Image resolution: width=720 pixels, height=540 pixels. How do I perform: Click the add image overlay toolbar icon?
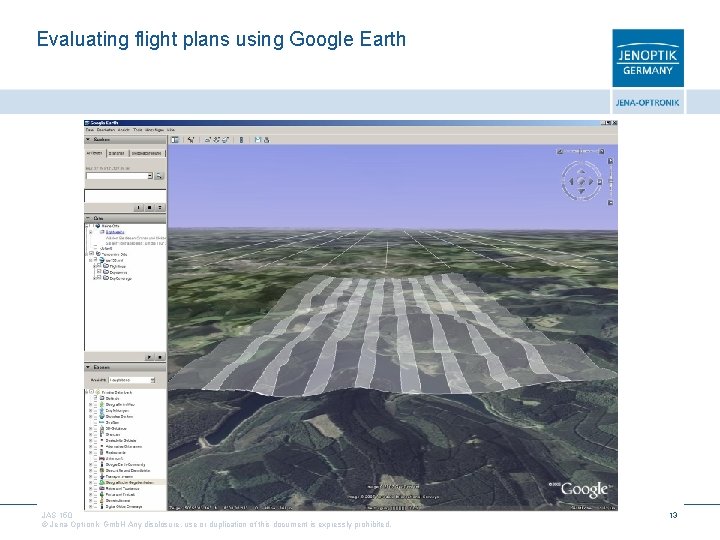(x=225, y=140)
